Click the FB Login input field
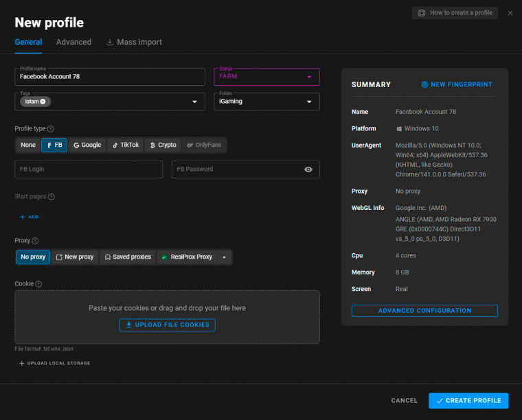 (89, 170)
